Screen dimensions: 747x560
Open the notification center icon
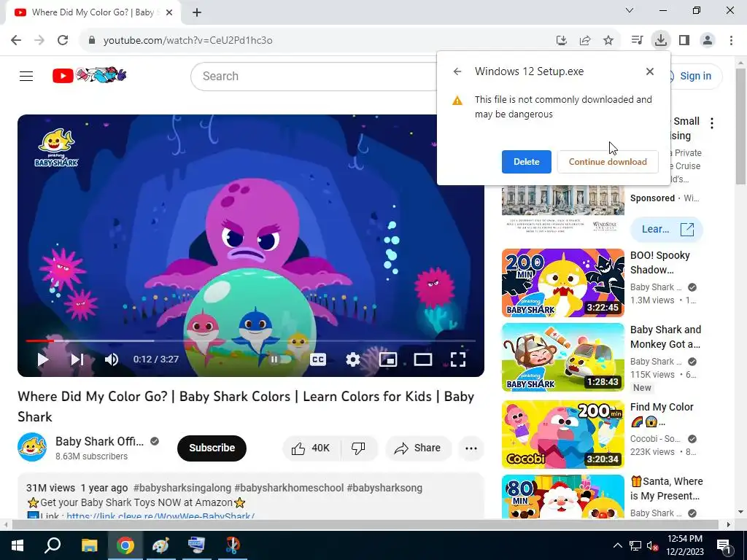point(724,545)
